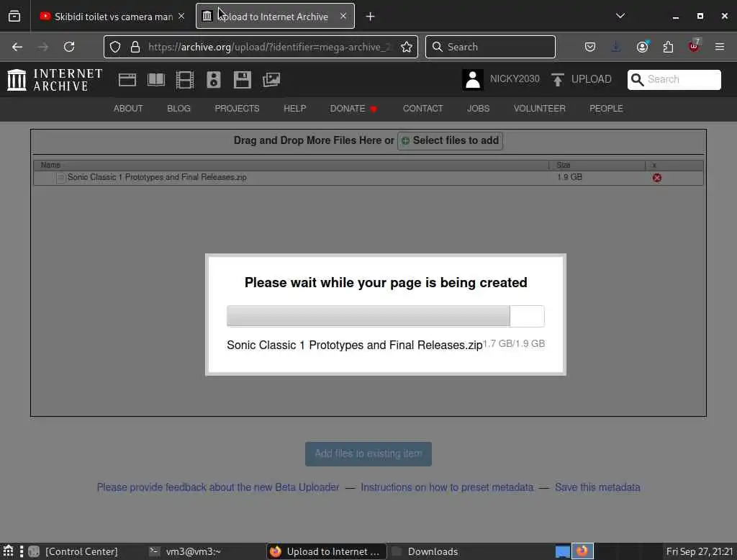
Task: Close the Skibidi toilet tab
Action: tap(181, 16)
